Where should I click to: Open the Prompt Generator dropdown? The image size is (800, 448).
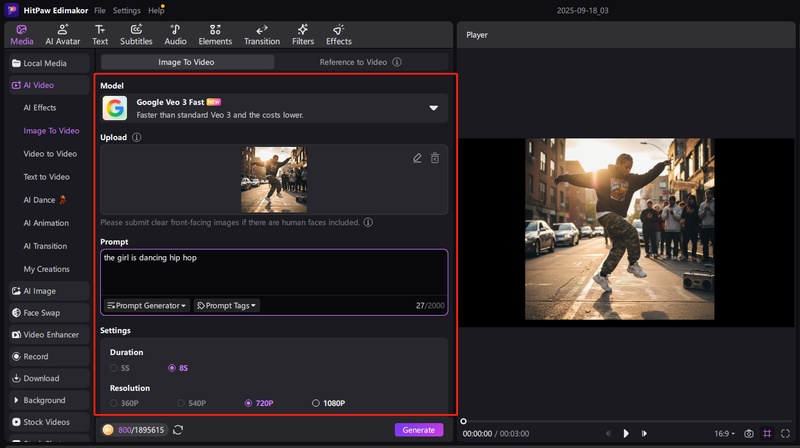[146, 306]
